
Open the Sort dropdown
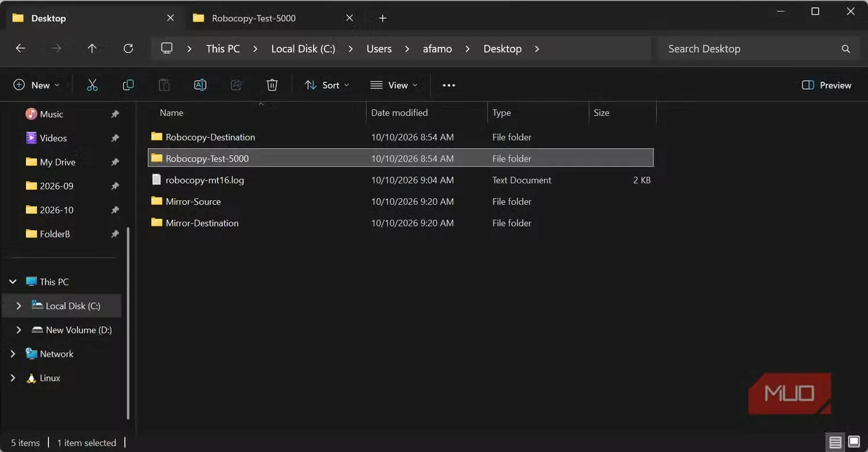coord(327,85)
